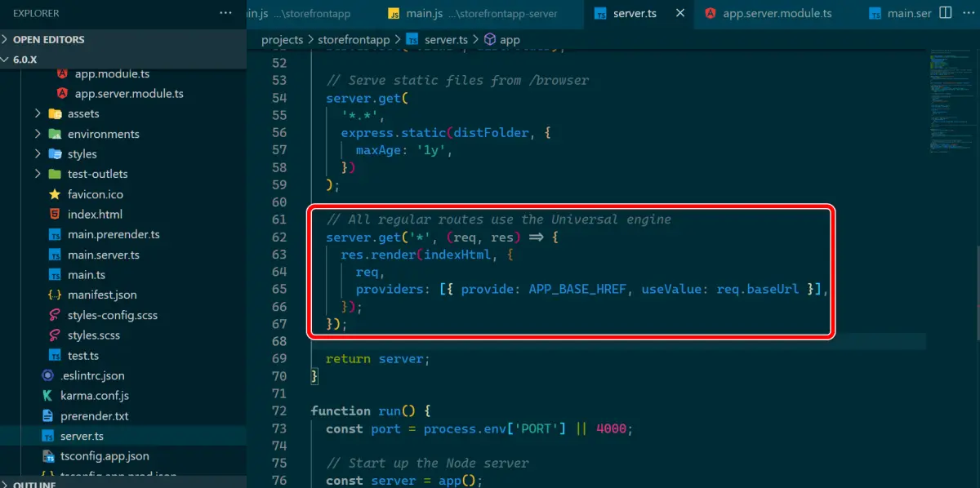The height and width of the screenshot is (488, 980).
Task: Click the storefrontapp breadcrumb
Action: (x=353, y=39)
